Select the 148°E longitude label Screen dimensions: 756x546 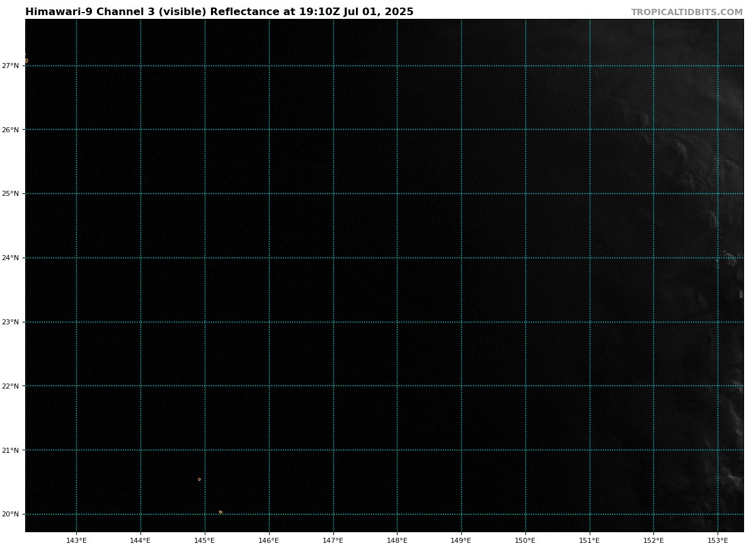coord(397,540)
